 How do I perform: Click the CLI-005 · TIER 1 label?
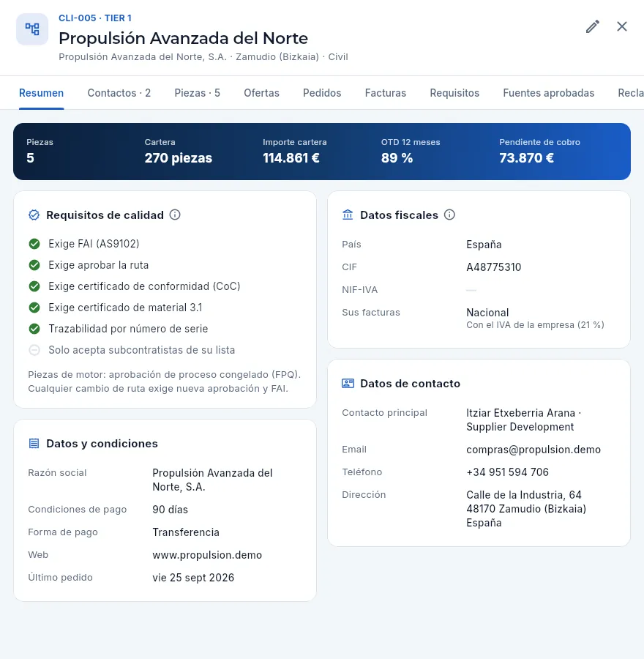tap(95, 18)
